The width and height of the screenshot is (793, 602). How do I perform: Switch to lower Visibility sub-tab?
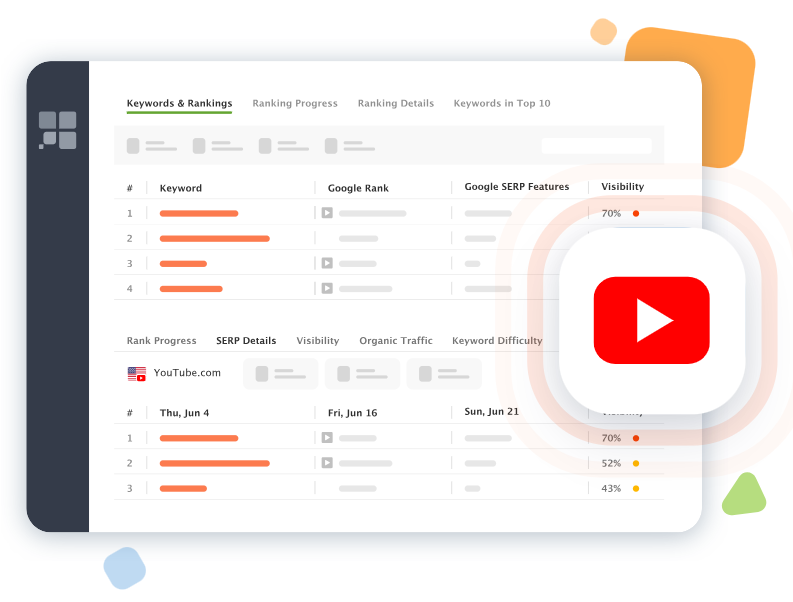coord(318,340)
